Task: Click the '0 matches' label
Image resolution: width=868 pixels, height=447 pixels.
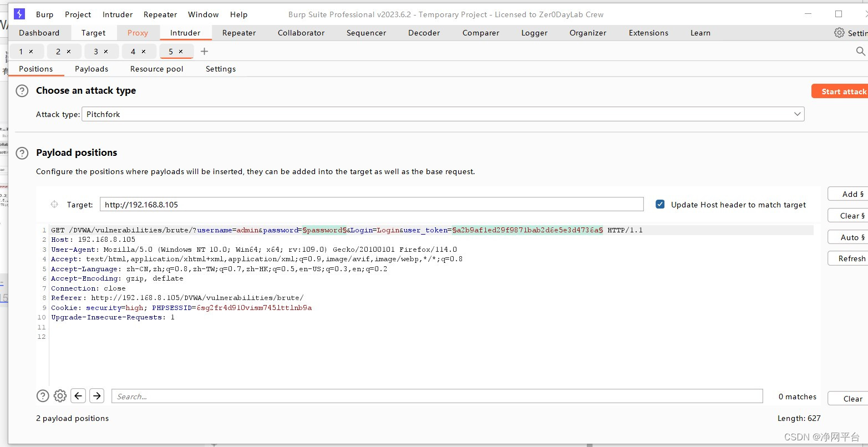Action: tap(798, 397)
